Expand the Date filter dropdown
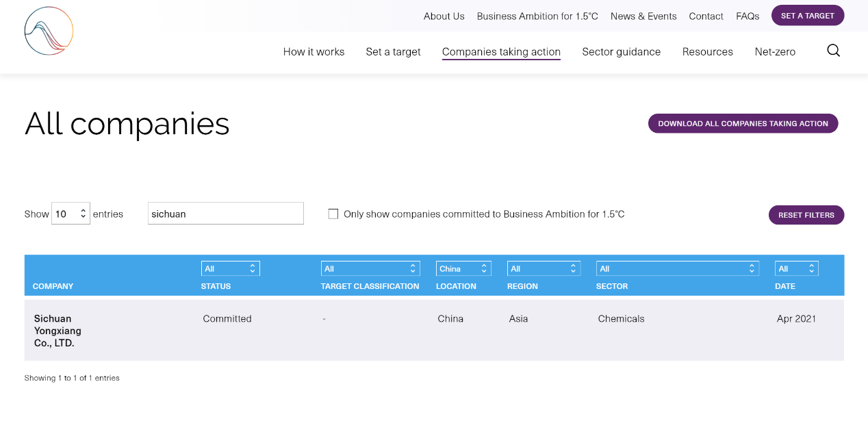The height and width of the screenshot is (447, 868). 796,268
